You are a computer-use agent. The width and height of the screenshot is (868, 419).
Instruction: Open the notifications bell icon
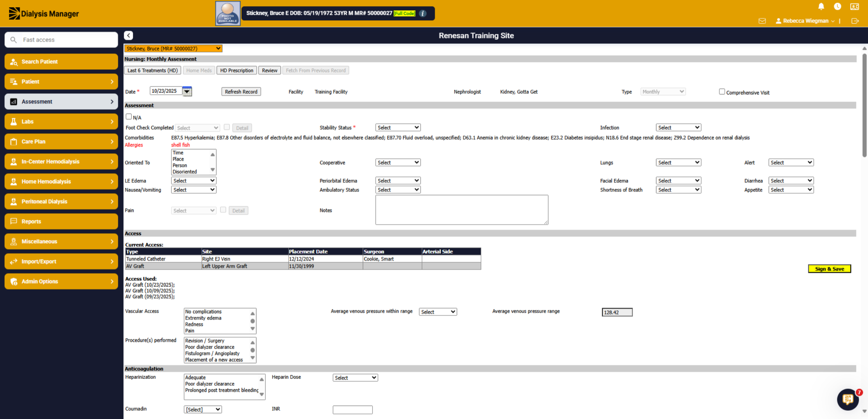click(821, 7)
